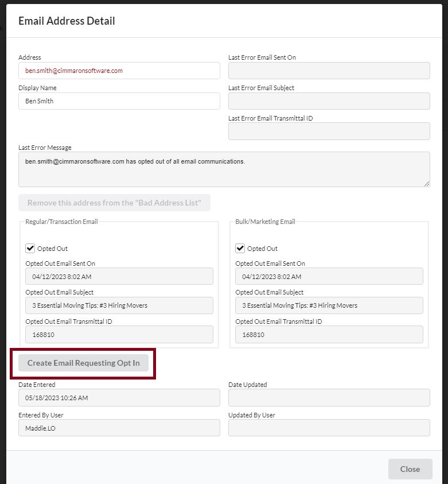Image resolution: width=448 pixels, height=484 pixels.
Task: Click Bulk/Marketing Opted Out Email Sent On field
Action: [x=329, y=276]
